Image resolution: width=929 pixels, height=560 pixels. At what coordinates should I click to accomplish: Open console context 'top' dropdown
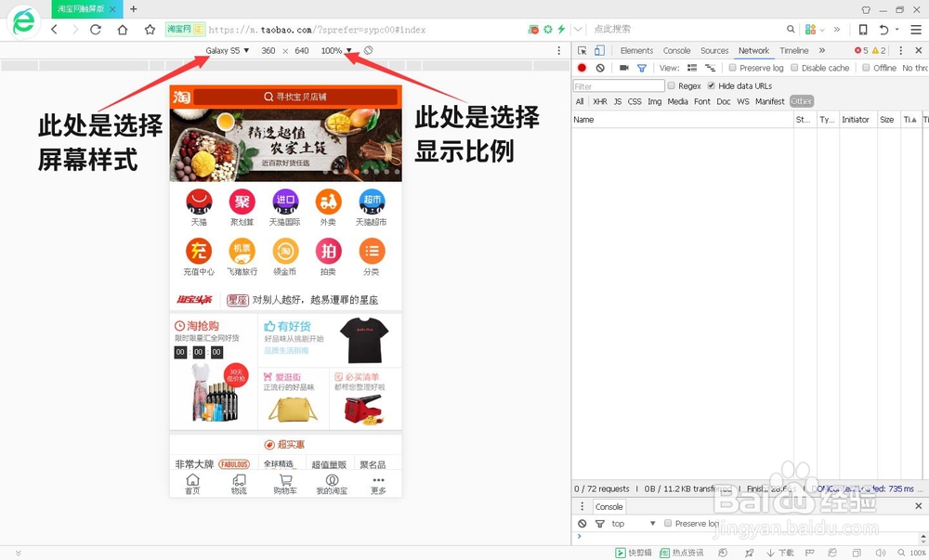click(634, 523)
